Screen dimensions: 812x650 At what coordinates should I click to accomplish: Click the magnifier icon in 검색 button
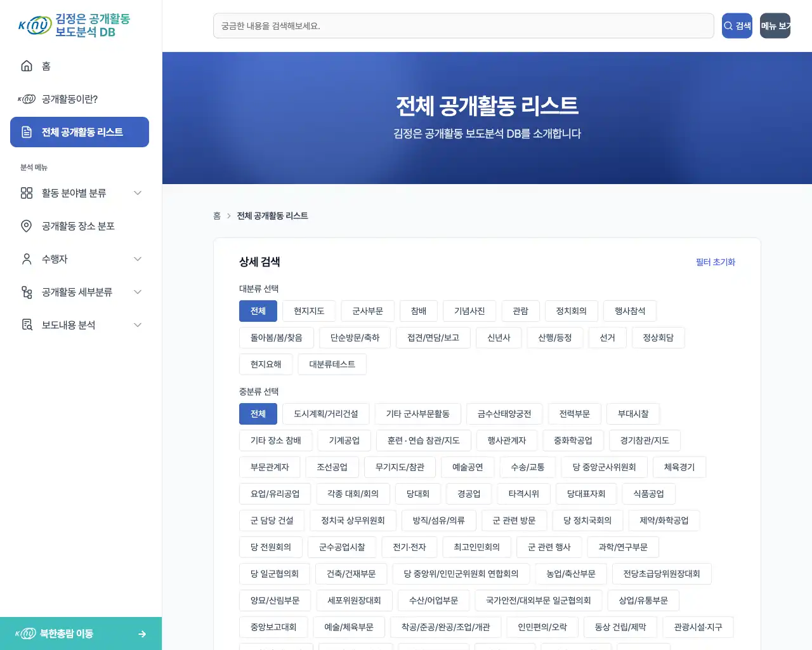point(728,26)
